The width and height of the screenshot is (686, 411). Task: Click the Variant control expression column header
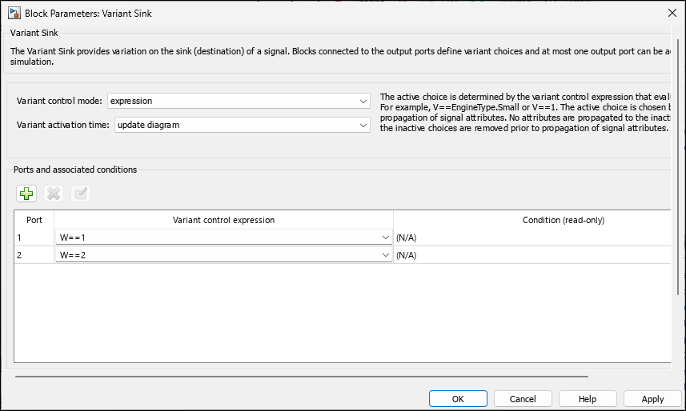(x=223, y=219)
